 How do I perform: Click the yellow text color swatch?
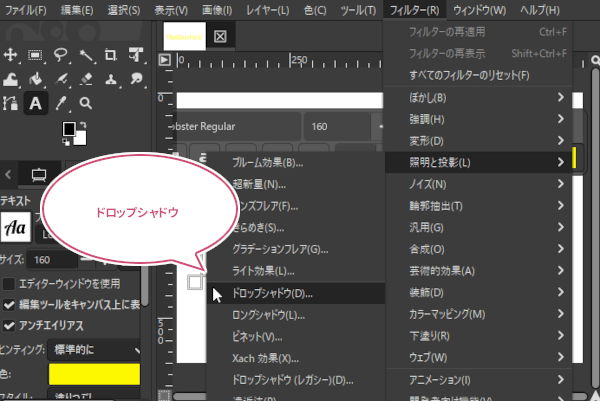coord(94,374)
